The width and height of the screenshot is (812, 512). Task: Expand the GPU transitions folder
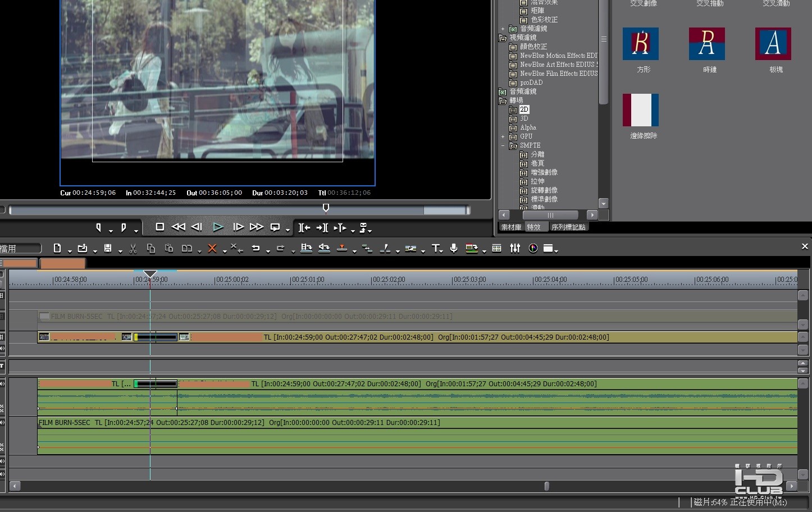click(503, 136)
